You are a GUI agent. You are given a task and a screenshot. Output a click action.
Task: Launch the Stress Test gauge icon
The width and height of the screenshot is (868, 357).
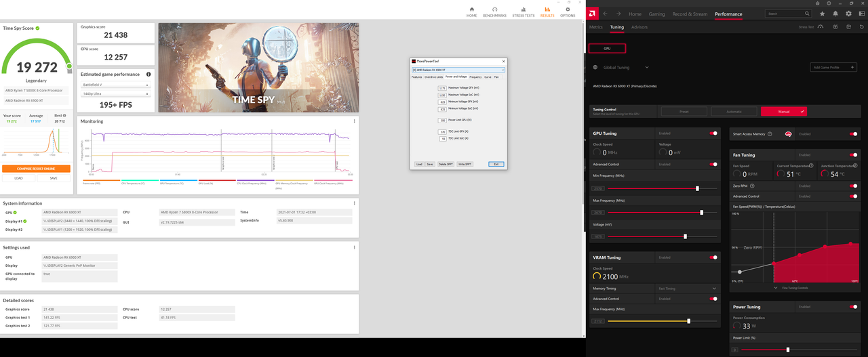(x=821, y=27)
